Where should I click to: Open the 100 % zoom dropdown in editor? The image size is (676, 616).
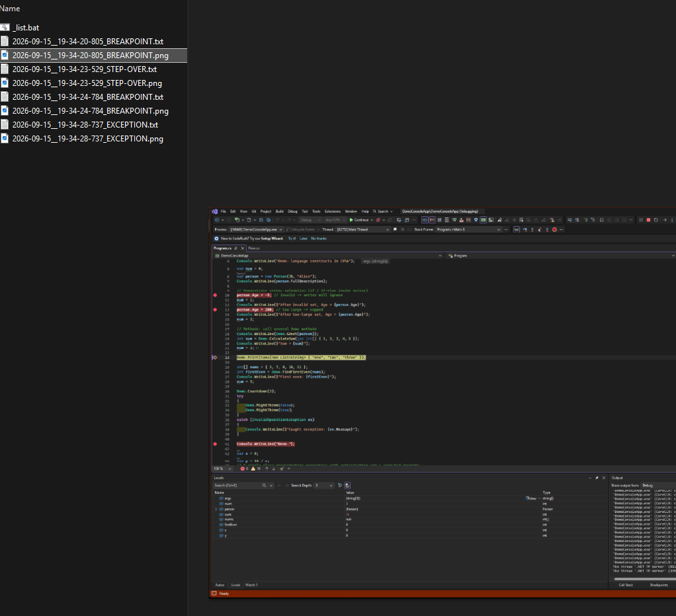[x=222, y=469]
